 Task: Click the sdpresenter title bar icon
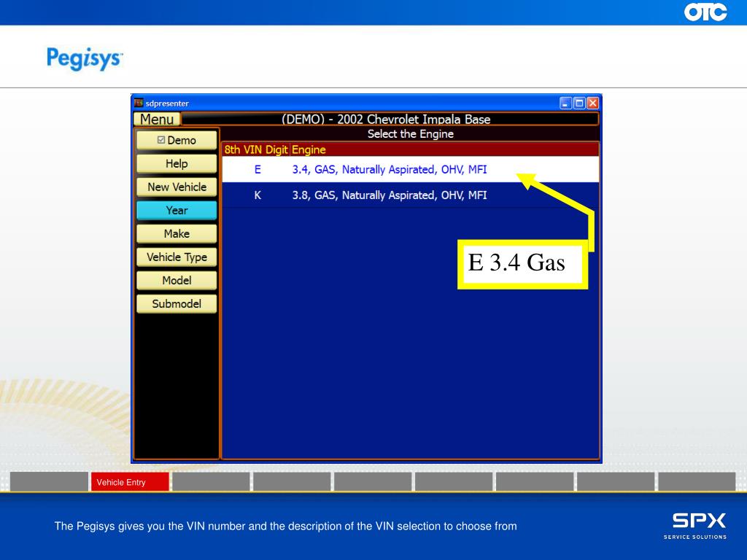tap(139, 103)
